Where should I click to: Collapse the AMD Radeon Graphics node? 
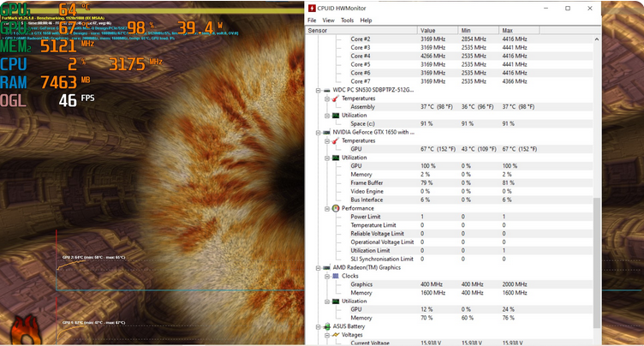(x=318, y=267)
